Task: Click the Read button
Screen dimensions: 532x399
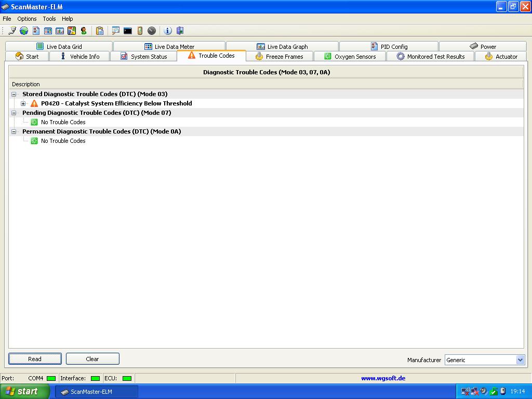Action: click(x=35, y=359)
